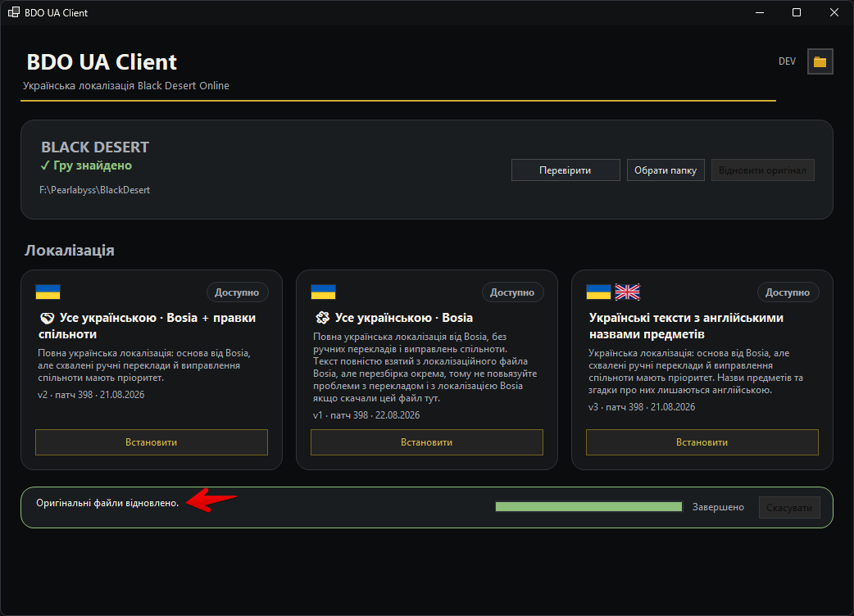Screen dimensions: 854x616
Task: Click the 'Українські тексти з англійськими назвами предметів' title
Action: (x=686, y=326)
